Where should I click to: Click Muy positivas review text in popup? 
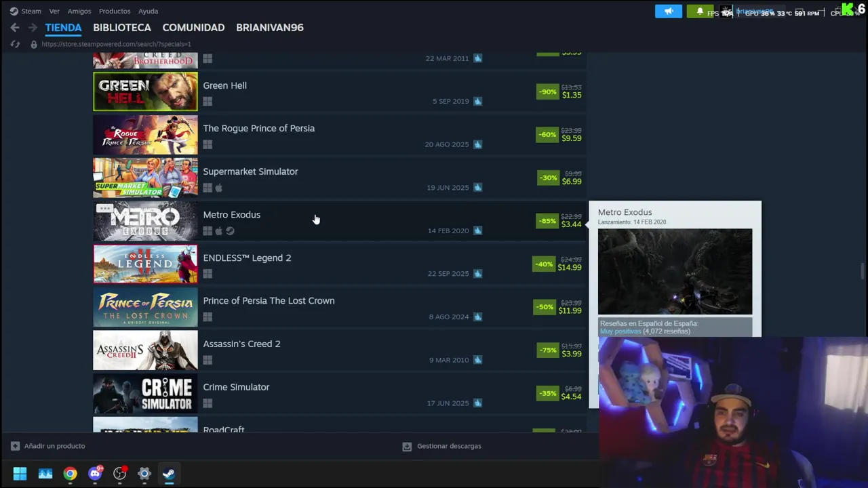pyautogui.click(x=620, y=331)
